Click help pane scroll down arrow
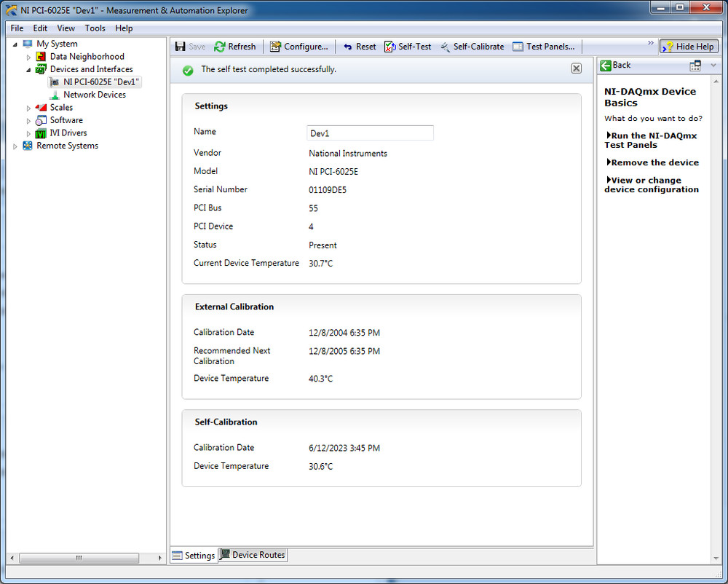This screenshot has height=584, width=728. 716,558
